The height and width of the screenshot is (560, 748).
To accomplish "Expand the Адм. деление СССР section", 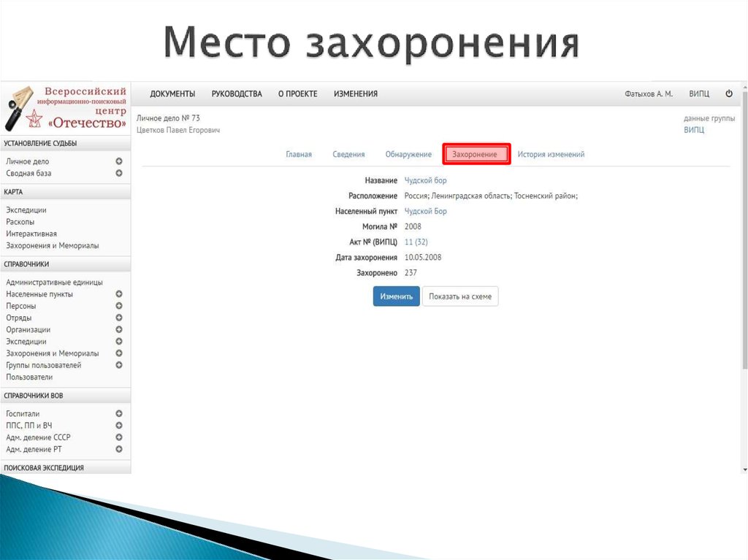I will [118, 437].
